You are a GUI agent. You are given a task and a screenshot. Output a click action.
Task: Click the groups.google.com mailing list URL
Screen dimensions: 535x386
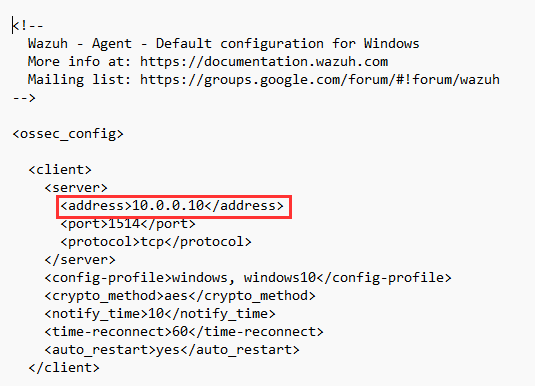click(320, 80)
